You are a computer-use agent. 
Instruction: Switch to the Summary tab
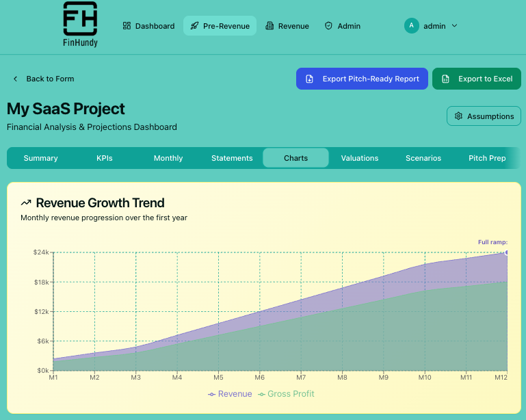click(x=40, y=158)
